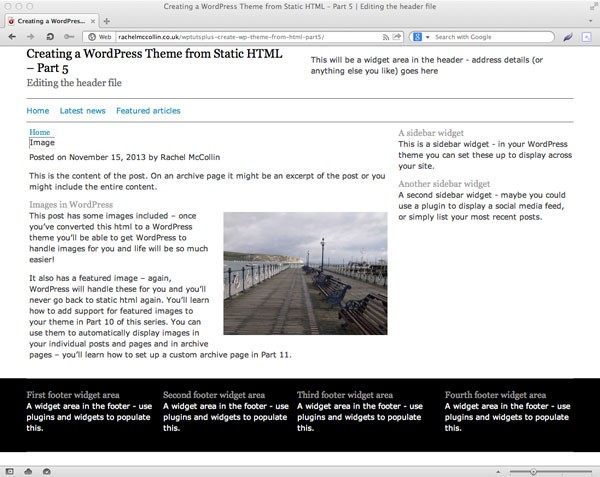Viewport: 600px width, 477px height.
Task: Open the search engine dropdown arrow
Action: pyautogui.click(x=427, y=37)
